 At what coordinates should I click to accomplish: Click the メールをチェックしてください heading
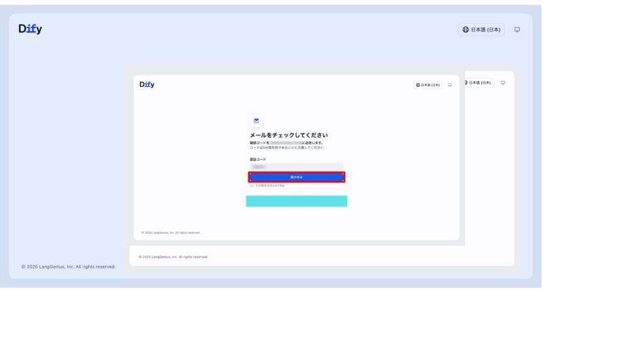tap(289, 135)
